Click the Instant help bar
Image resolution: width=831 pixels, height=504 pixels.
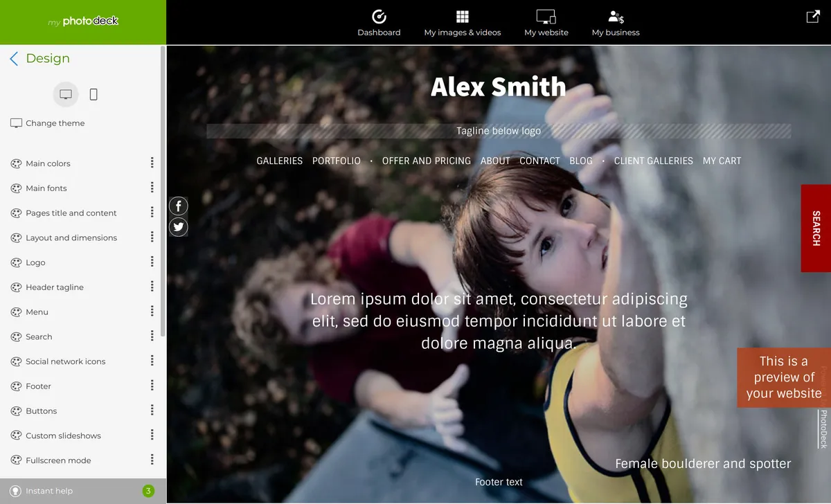(x=83, y=491)
